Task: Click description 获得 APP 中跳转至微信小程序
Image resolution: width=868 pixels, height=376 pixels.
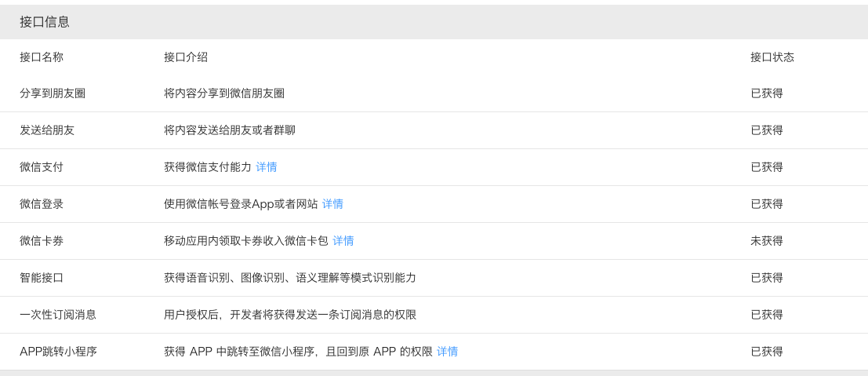Action: point(299,352)
